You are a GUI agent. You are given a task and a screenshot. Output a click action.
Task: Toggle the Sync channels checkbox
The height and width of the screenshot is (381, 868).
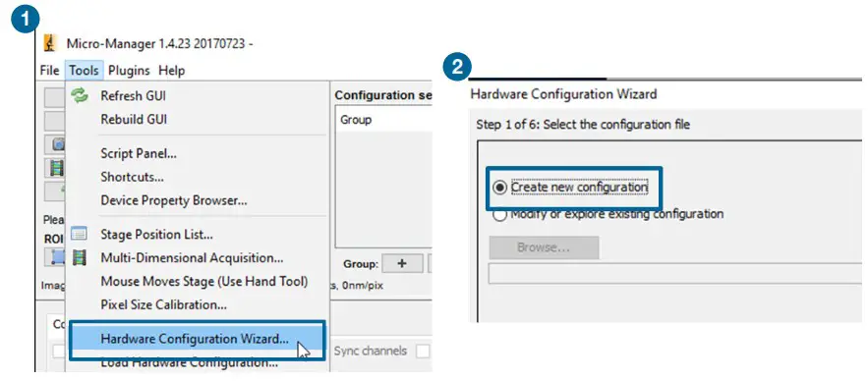pos(423,352)
